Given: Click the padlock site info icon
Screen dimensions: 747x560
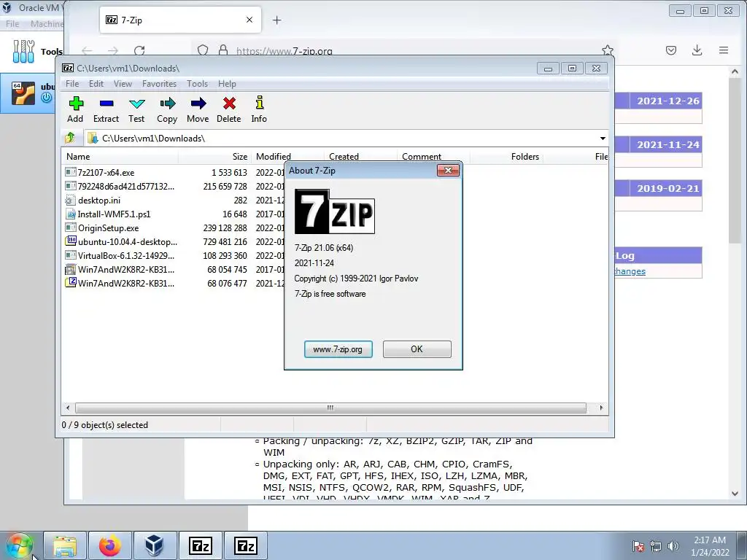Looking at the screenshot, I should point(223,50).
